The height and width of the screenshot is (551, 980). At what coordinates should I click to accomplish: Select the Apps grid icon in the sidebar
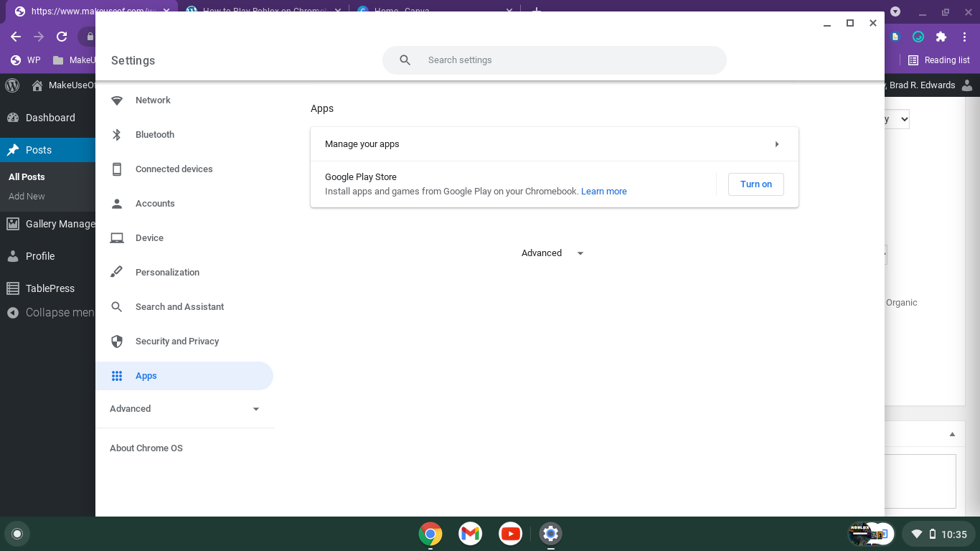(x=117, y=375)
